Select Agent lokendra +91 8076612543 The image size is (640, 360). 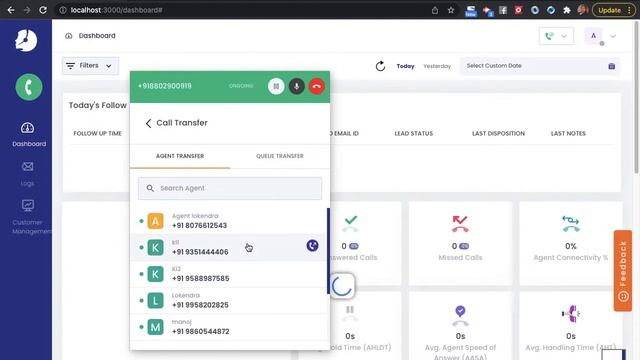(229, 221)
